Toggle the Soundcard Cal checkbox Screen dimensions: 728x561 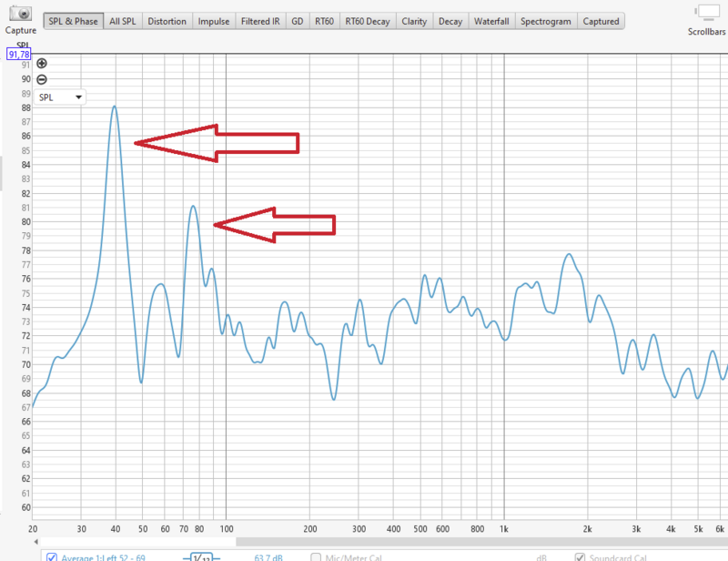click(581, 557)
